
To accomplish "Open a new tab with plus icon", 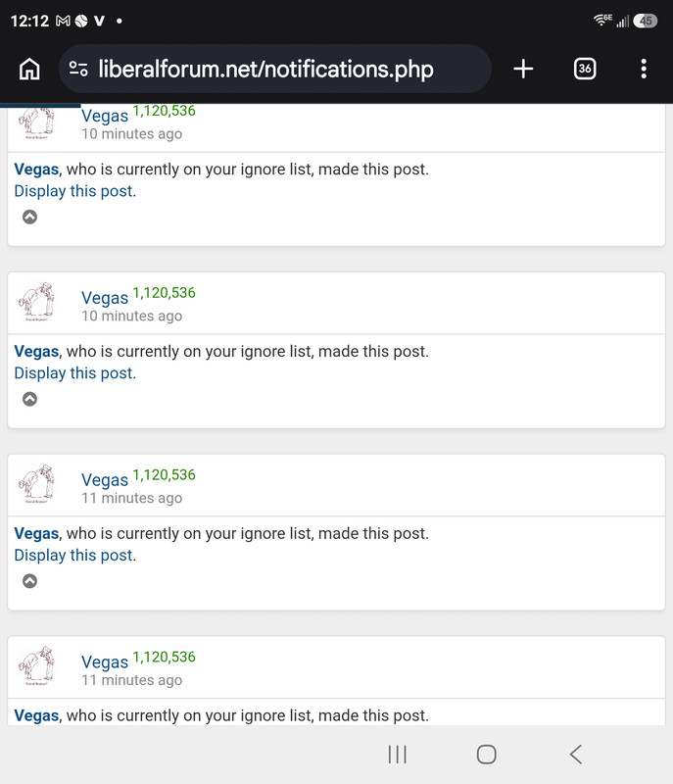I will click(x=523, y=69).
